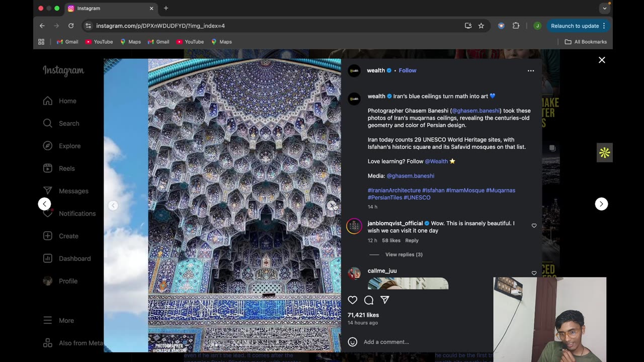Open the Chrome apps grid

41,42
